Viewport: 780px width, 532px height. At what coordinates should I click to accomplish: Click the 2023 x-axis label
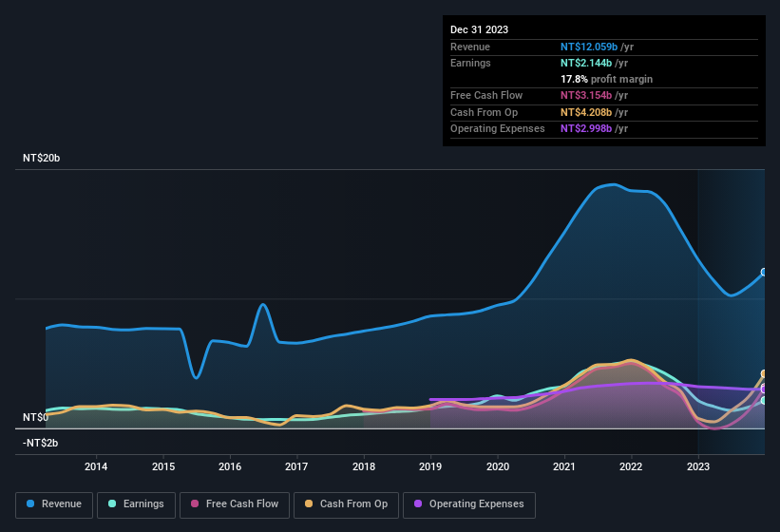(x=698, y=466)
